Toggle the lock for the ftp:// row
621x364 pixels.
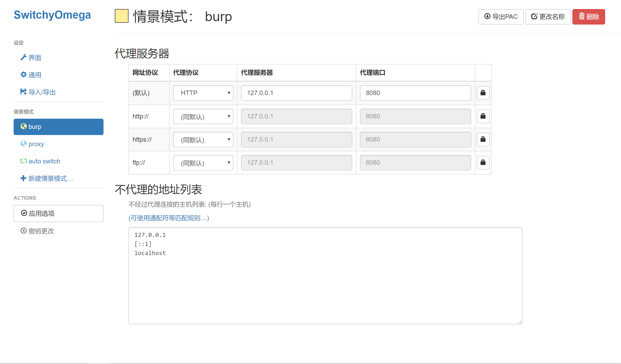483,162
